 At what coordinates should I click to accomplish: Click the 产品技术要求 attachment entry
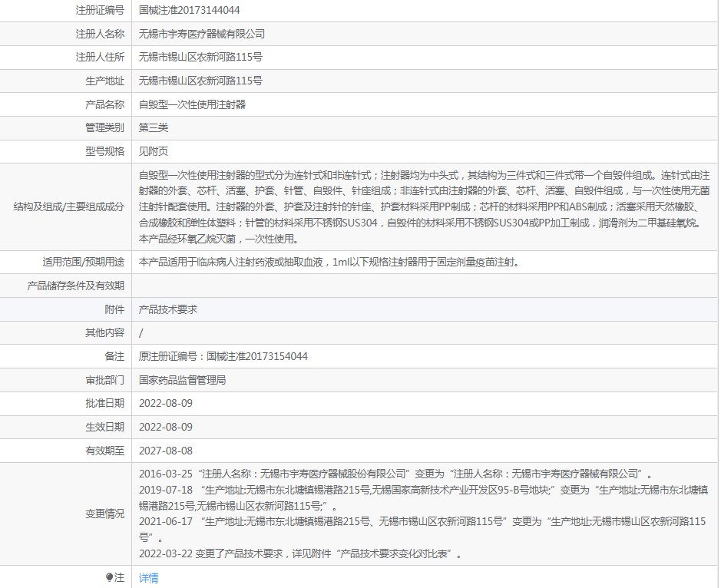click(x=168, y=309)
